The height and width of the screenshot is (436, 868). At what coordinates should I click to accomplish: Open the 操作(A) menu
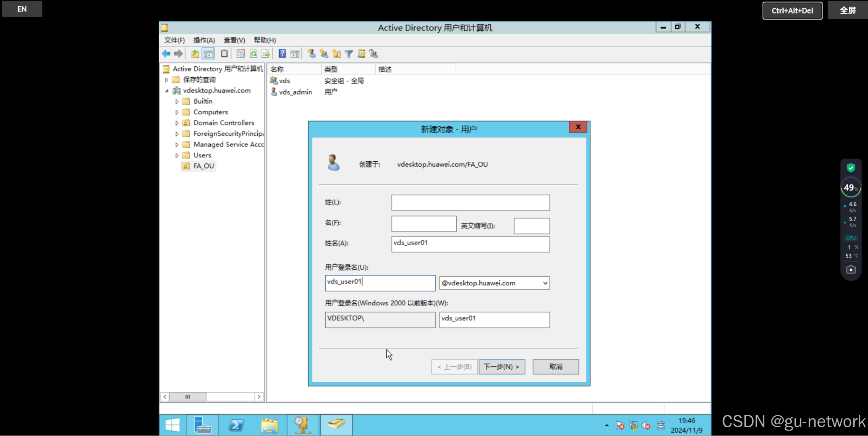point(204,40)
